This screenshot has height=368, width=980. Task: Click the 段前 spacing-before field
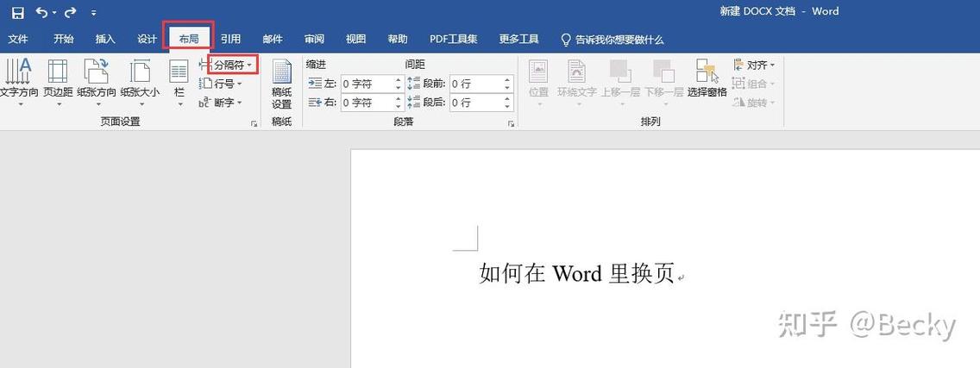(x=476, y=84)
